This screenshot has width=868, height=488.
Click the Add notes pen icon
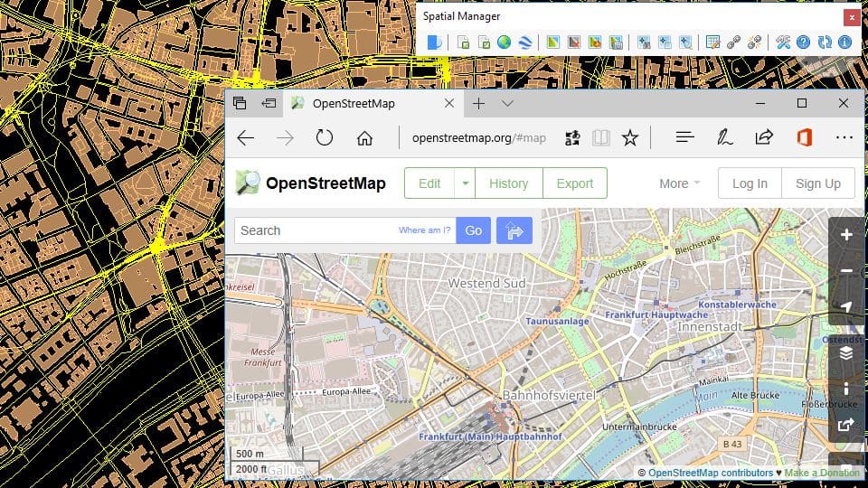(724, 137)
